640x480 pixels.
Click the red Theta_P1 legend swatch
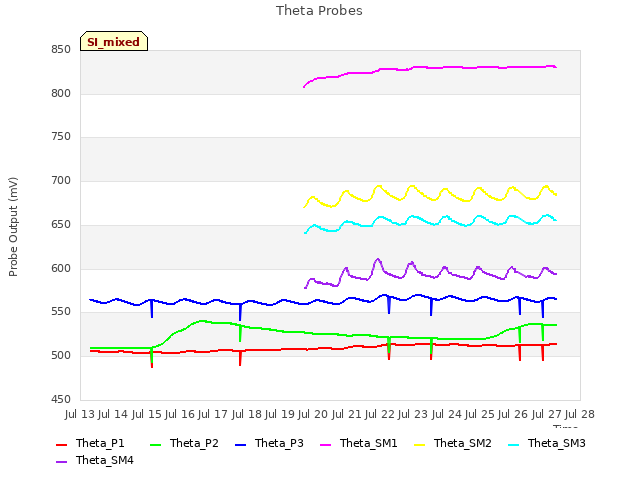61,444
